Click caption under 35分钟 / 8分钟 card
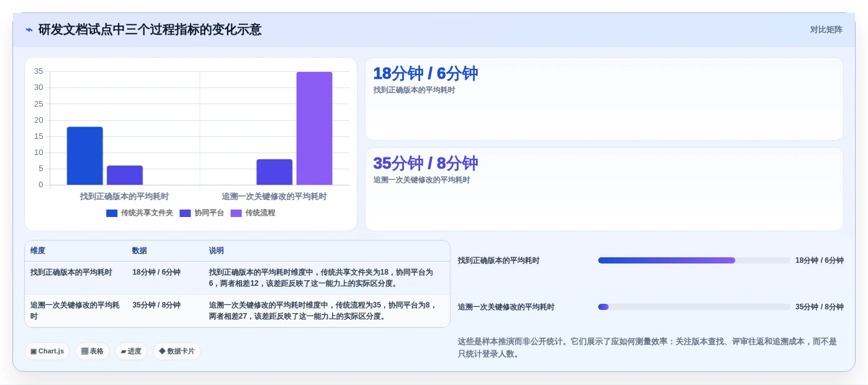This screenshot has width=868, height=385. click(x=421, y=180)
